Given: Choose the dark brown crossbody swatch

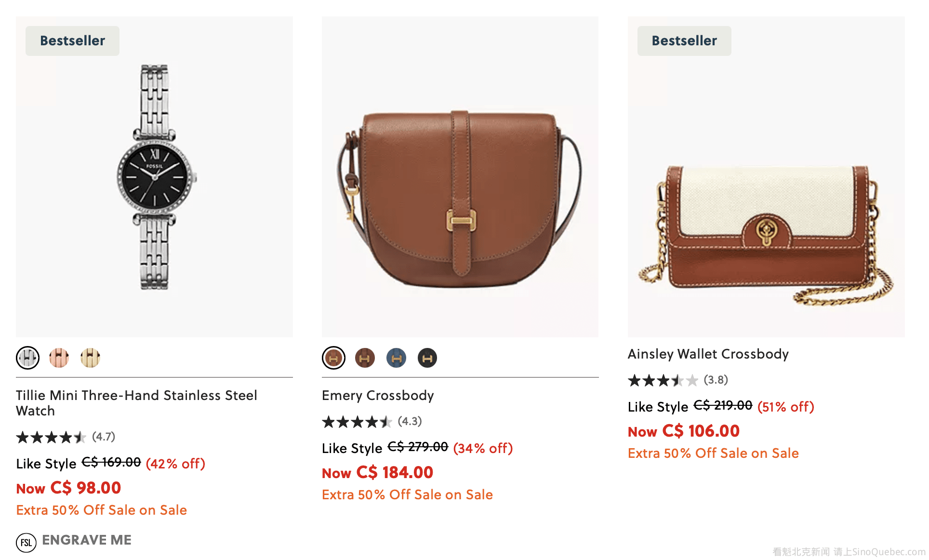Looking at the screenshot, I should (x=365, y=358).
